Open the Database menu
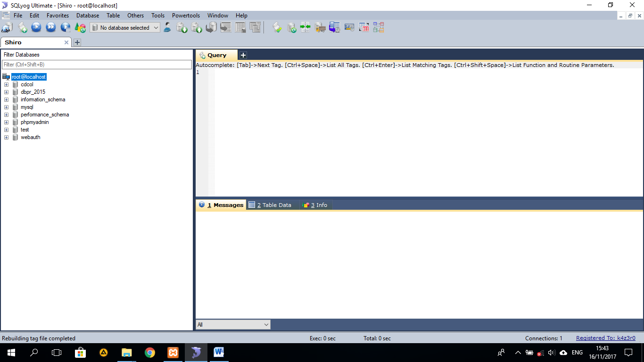Screen dimensions: 644x362 click(88, 16)
